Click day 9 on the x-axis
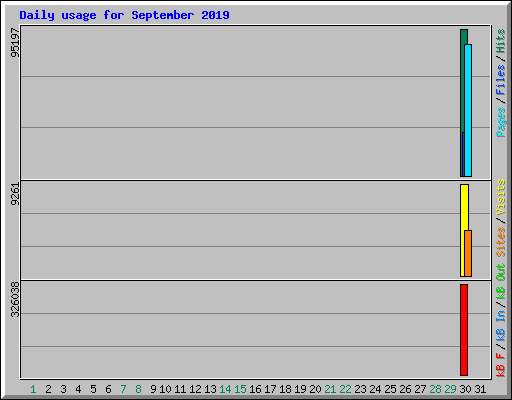 tap(153, 389)
